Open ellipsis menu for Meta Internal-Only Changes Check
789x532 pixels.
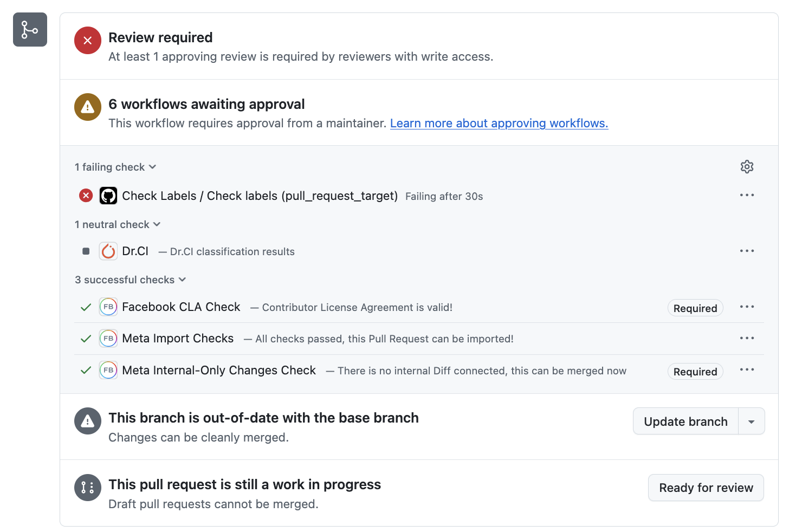(x=747, y=370)
